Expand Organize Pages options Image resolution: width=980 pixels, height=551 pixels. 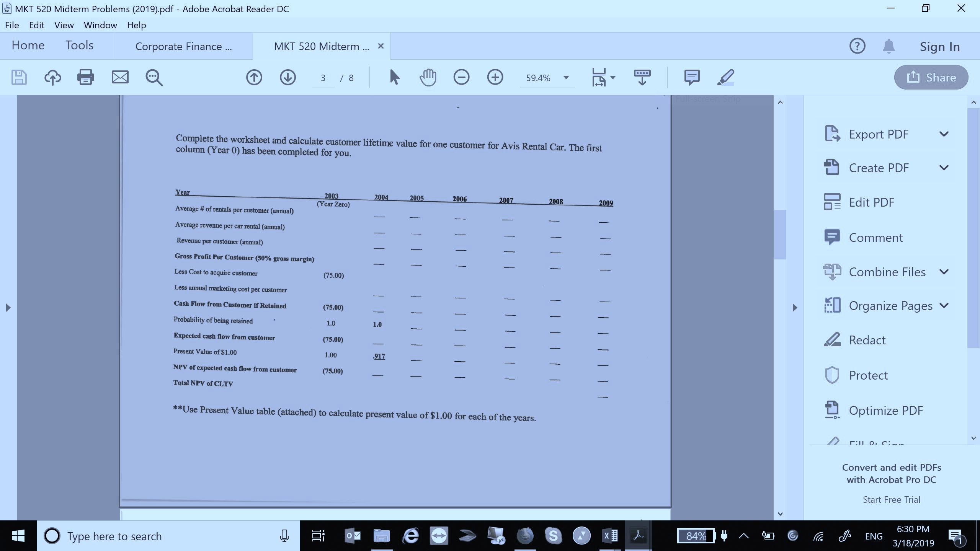pyautogui.click(x=944, y=305)
